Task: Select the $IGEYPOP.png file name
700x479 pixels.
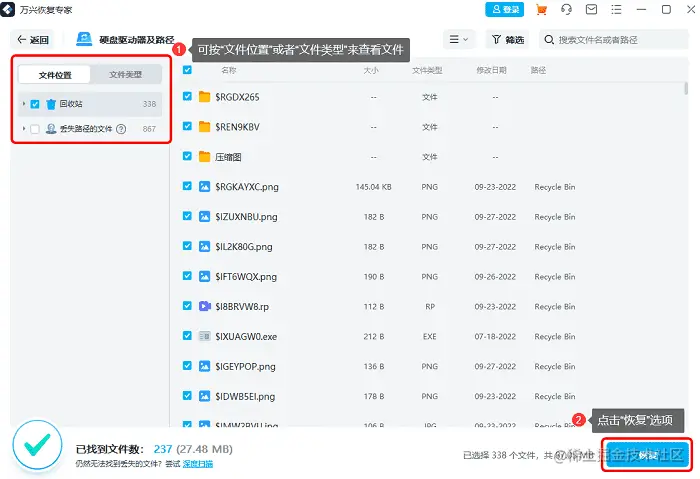Action: pyautogui.click(x=246, y=367)
